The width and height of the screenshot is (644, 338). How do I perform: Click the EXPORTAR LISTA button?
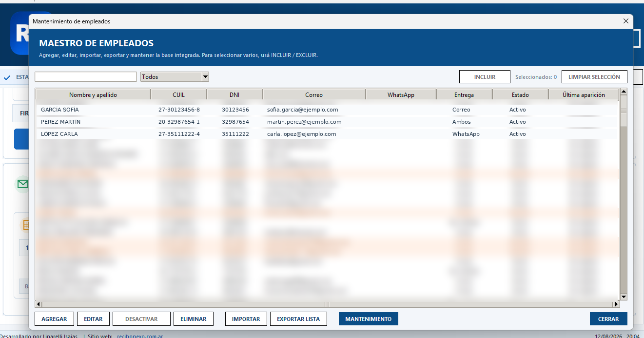(298, 319)
